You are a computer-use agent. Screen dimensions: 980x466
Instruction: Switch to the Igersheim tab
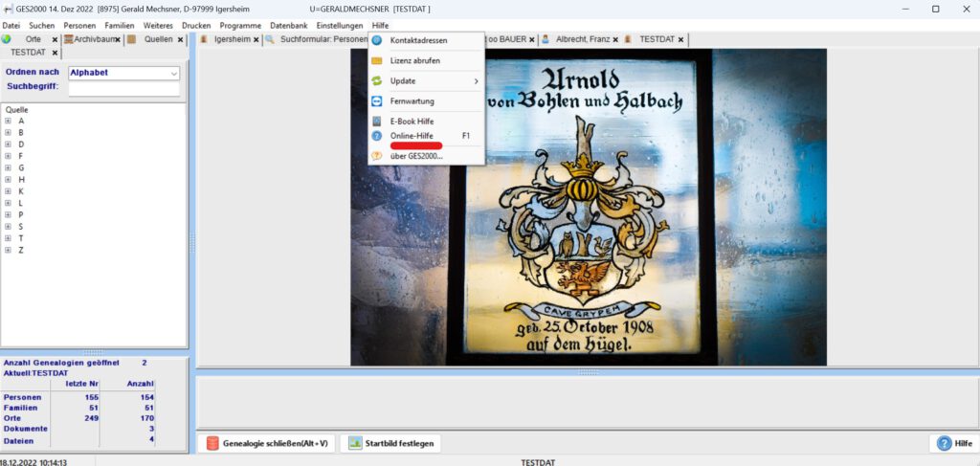pyautogui.click(x=232, y=38)
